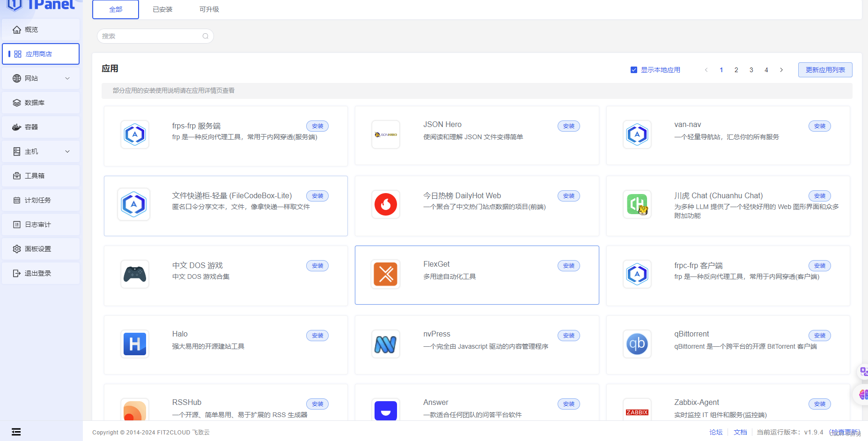The width and height of the screenshot is (868, 441).
Task: Collapse the sidebar with the menu icon
Action: (16, 432)
